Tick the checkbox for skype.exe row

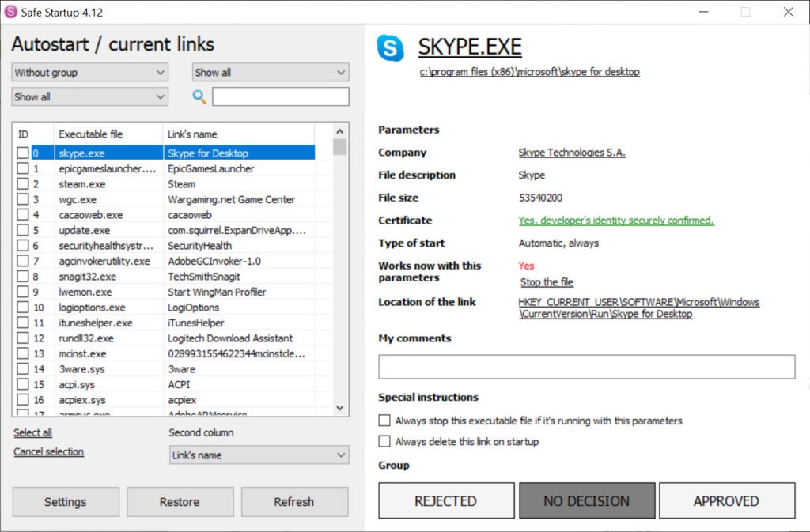pyautogui.click(x=23, y=153)
